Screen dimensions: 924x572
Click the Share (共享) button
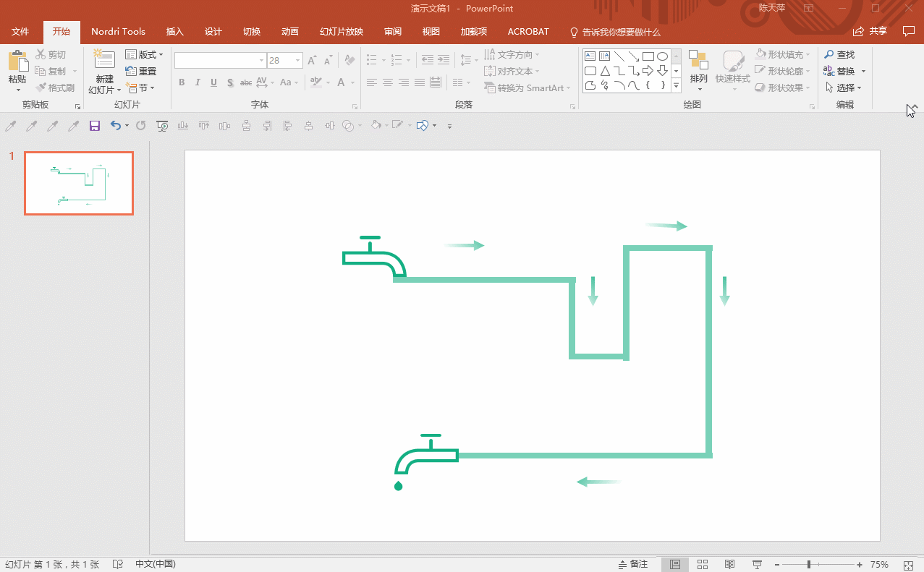[870, 31]
